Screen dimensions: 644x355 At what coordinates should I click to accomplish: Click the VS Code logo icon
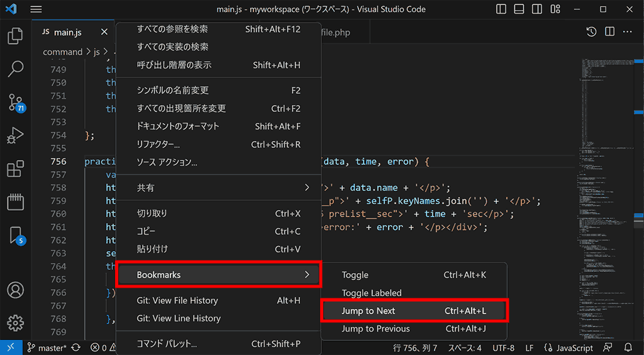[11, 9]
